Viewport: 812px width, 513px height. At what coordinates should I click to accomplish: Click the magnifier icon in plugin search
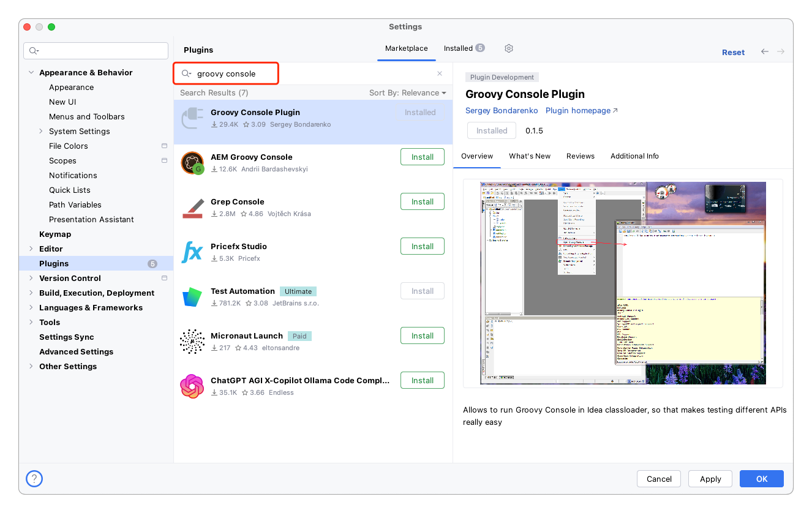[x=186, y=73]
